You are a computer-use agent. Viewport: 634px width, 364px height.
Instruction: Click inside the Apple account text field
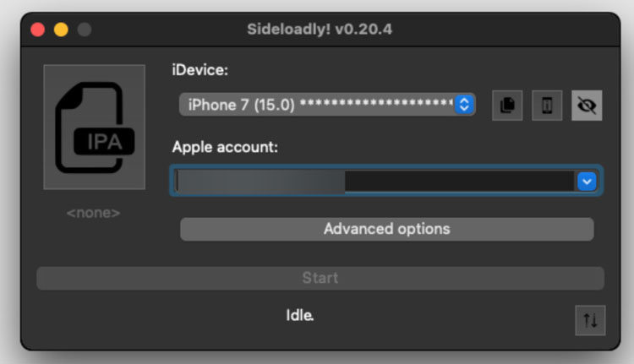pyautogui.click(x=372, y=181)
